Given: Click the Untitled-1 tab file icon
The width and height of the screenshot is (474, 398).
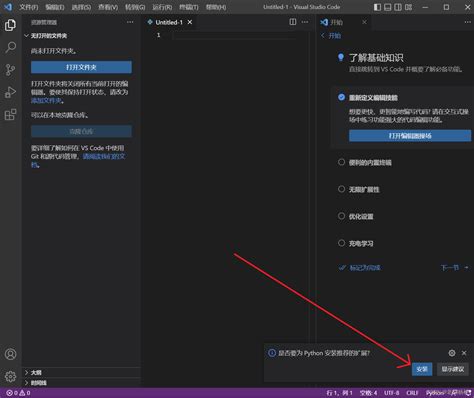Looking at the screenshot, I should 150,22.
